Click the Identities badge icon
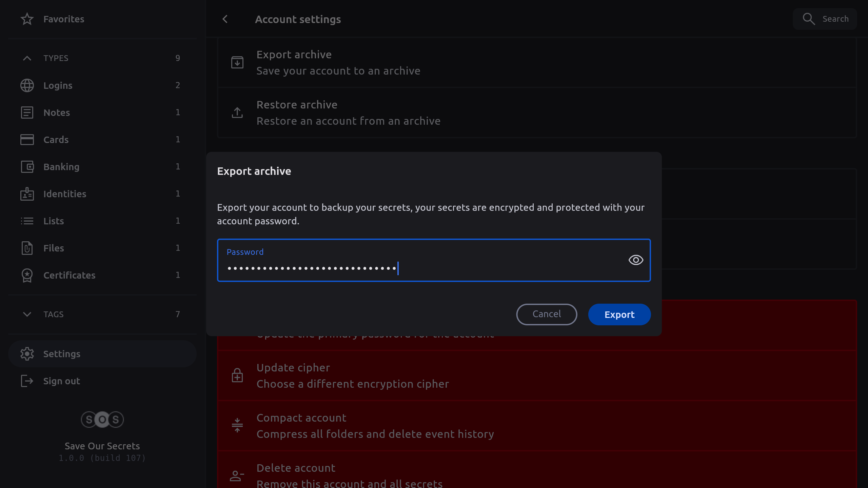The height and width of the screenshot is (488, 868). point(27,194)
